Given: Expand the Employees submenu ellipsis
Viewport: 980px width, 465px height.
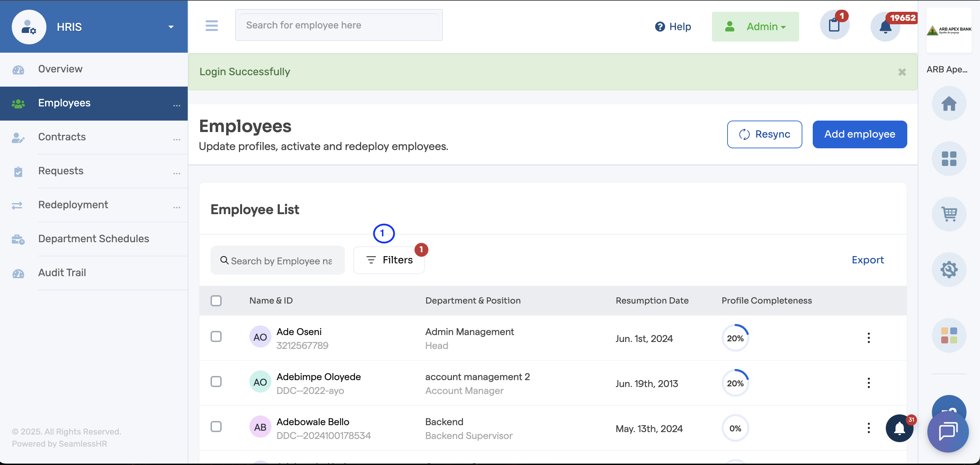Looking at the screenshot, I should pyautogui.click(x=177, y=105).
